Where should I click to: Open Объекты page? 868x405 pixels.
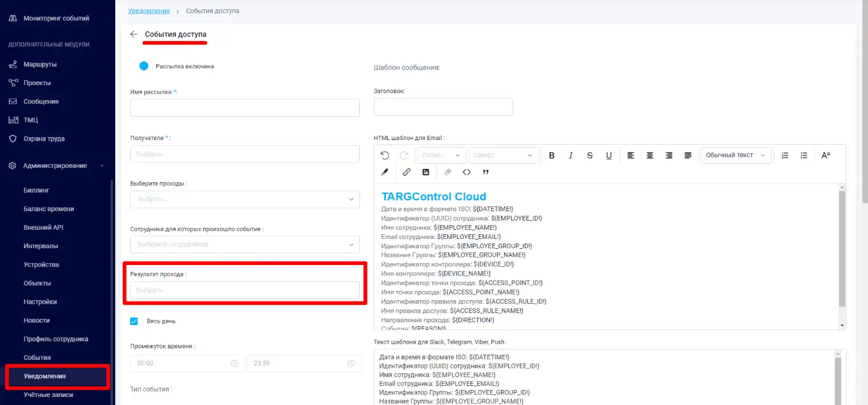point(37,283)
